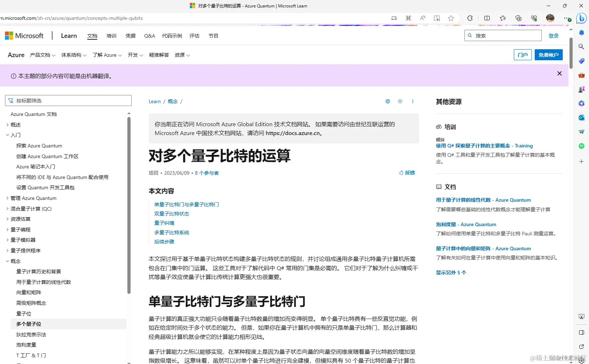Click the 免费帐户 button
Image resolution: width=589 pixels, height=364 pixels.
(548, 55)
